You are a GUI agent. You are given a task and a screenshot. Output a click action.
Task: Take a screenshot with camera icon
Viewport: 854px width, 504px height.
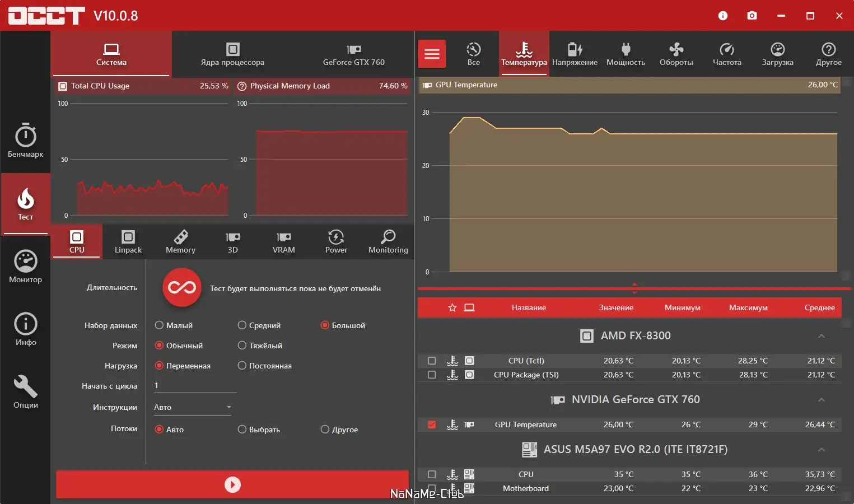tap(752, 16)
